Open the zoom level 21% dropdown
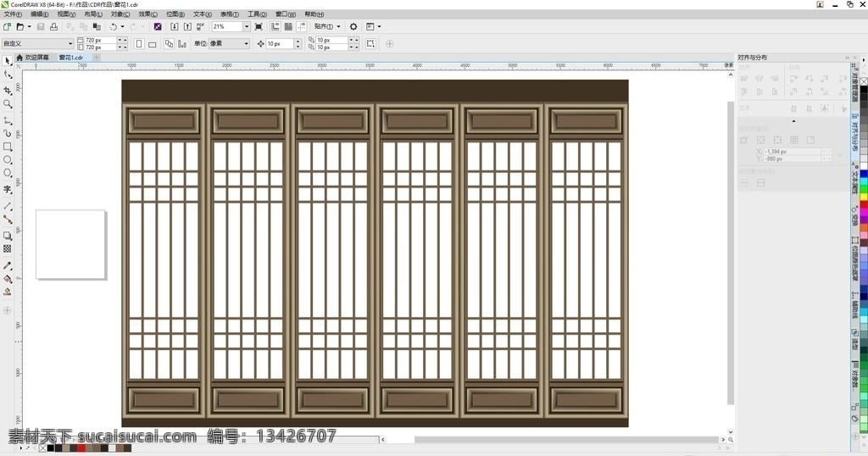Viewport: 868px width, 456px height. [247, 26]
